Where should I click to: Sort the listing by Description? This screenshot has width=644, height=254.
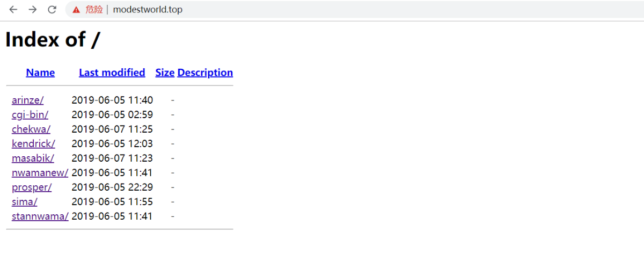(x=205, y=72)
